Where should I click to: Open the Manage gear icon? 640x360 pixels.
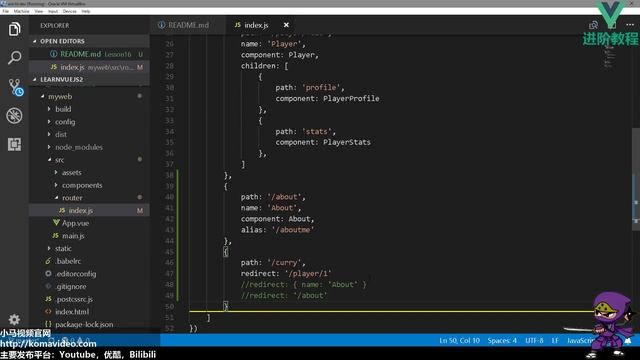[x=14, y=320]
